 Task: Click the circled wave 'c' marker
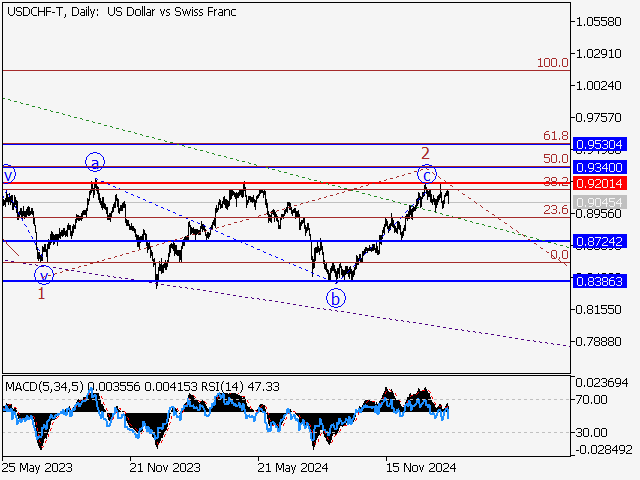coord(427,175)
